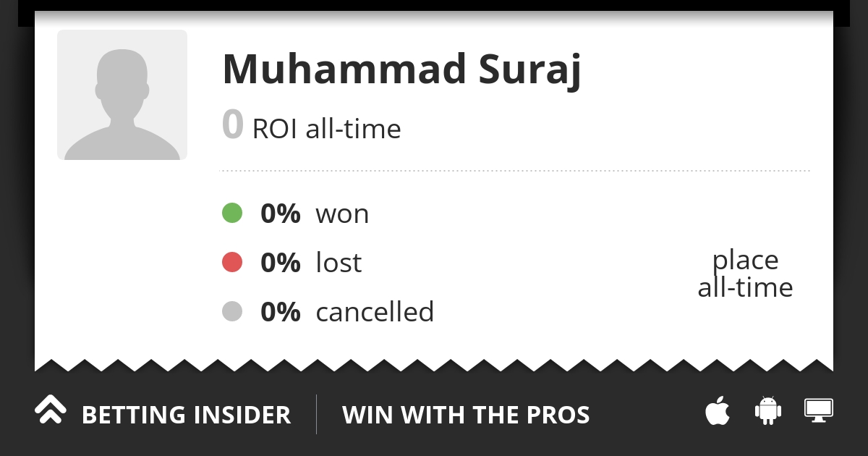Click the profile avatar placeholder image
868x456 pixels.
pyautogui.click(x=122, y=95)
